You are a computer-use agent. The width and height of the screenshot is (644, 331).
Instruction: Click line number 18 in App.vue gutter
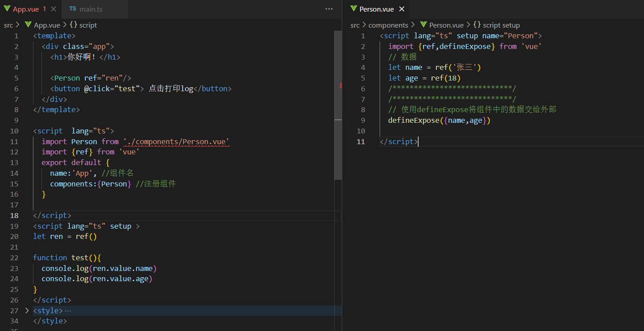(x=14, y=215)
